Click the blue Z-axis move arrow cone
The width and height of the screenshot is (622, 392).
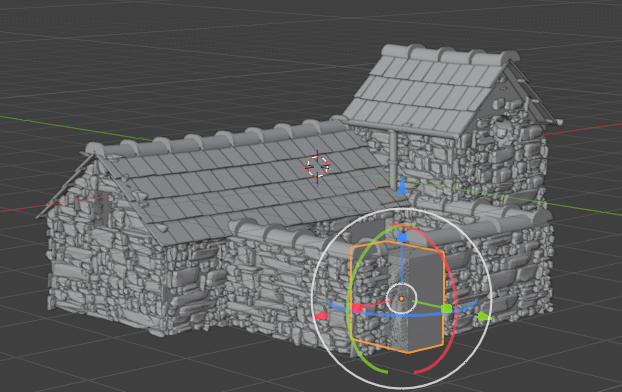(x=402, y=186)
